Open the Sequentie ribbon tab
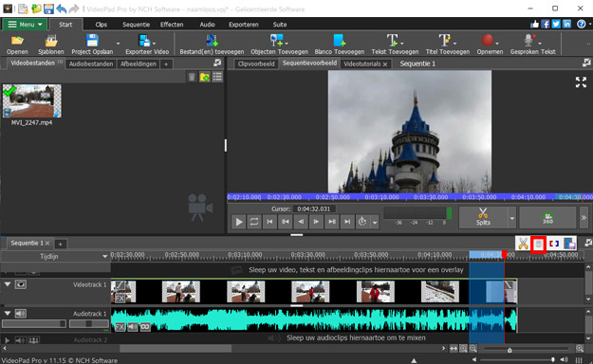Viewport: 593px width, 364px height. (136, 25)
